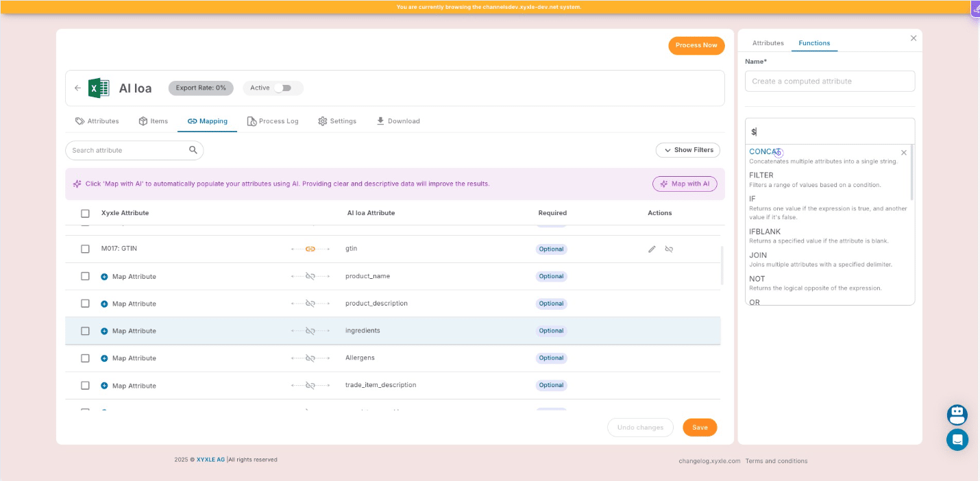Click the pencil edit icon for the gtin row
Image resolution: width=980 pixels, height=481 pixels.
pyautogui.click(x=652, y=249)
